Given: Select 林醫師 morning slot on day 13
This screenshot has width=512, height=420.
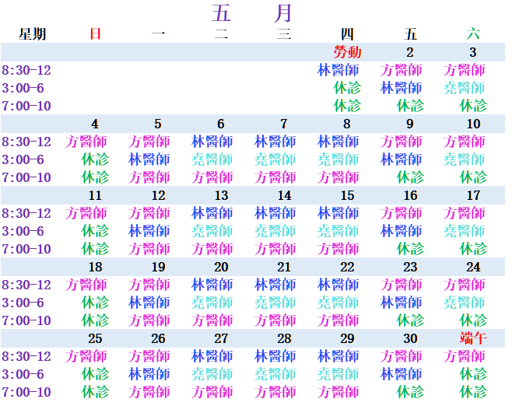Looking at the screenshot, I should tap(212, 213).
